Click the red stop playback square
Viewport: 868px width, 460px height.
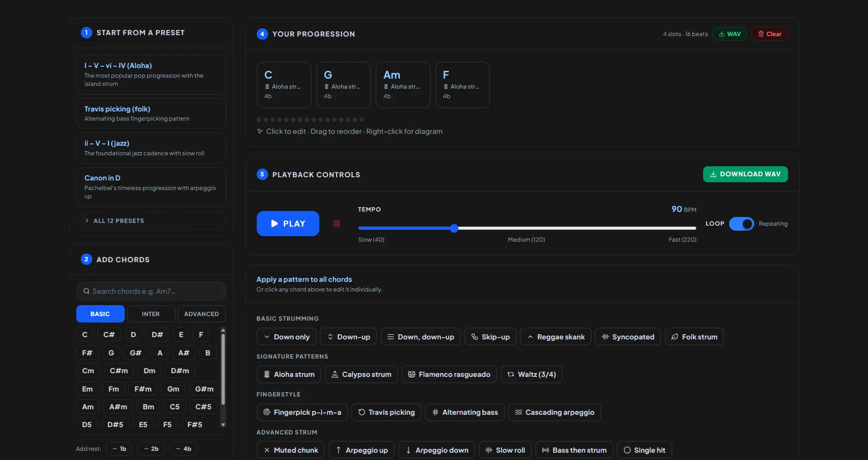337,224
